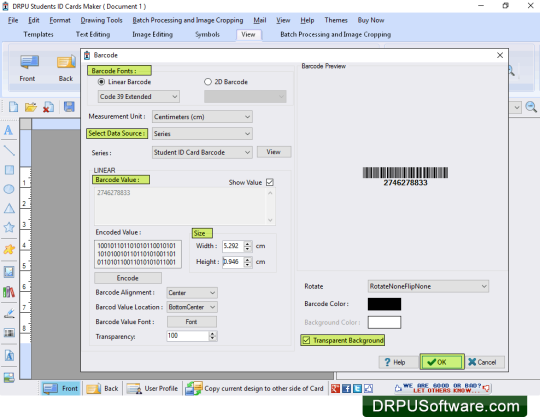This screenshot has height=417, width=540.
Task: Select the Signature pen tool
Action: (x=9, y=313)
